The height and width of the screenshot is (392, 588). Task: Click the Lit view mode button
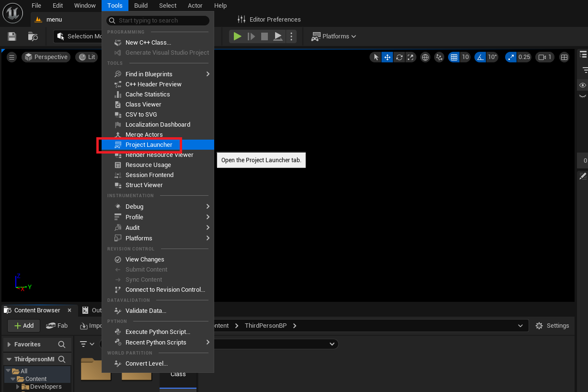pos(88,57)
